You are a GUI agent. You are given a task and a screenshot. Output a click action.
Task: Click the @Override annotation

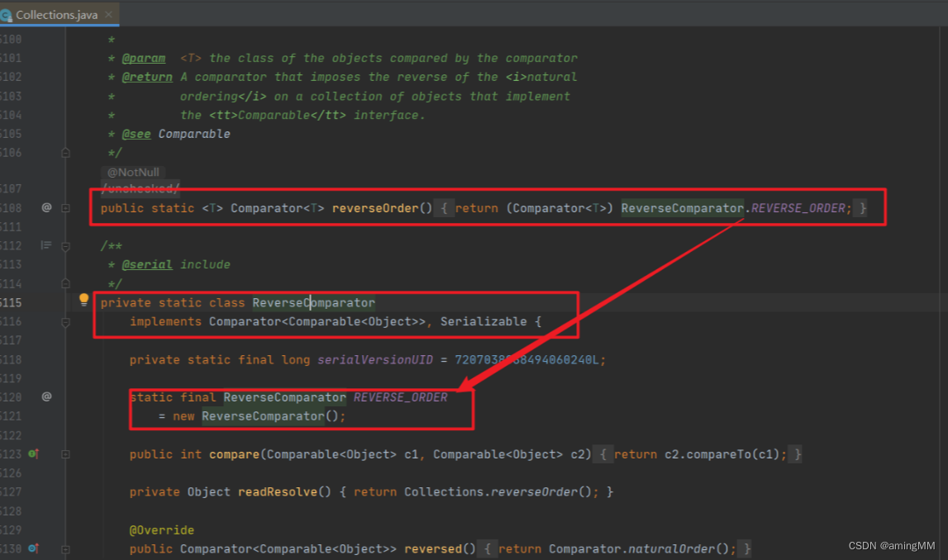[161, 530]
